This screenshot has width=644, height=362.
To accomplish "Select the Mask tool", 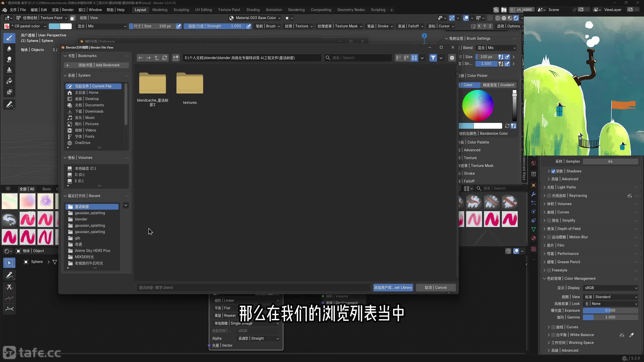I will [9, 92].
